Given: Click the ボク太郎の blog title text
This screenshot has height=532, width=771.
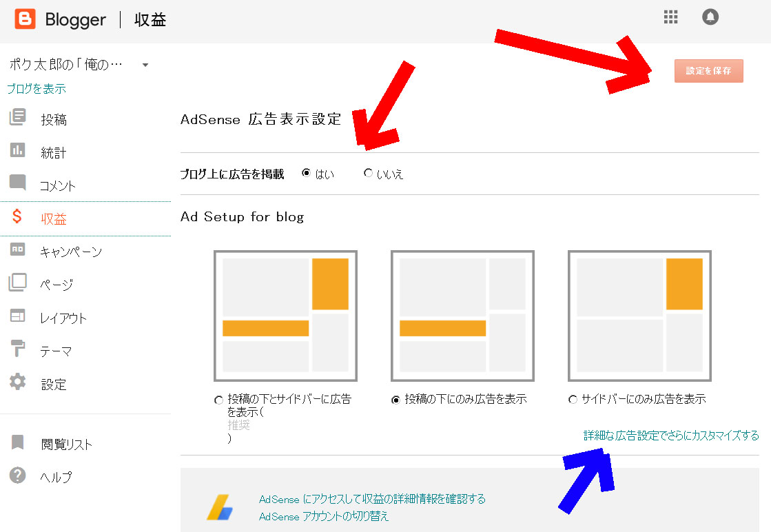Looking at the screenshot, I should coord(66,64).
